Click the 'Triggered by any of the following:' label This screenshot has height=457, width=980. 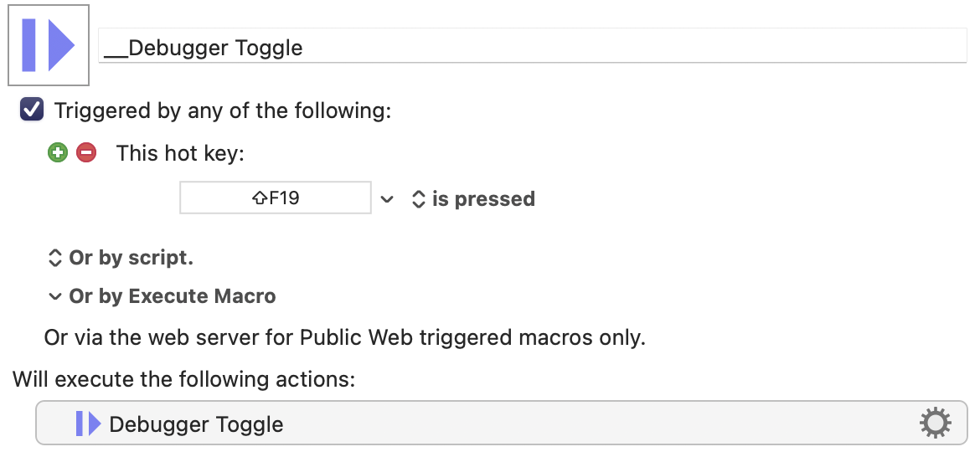[223, 110]
